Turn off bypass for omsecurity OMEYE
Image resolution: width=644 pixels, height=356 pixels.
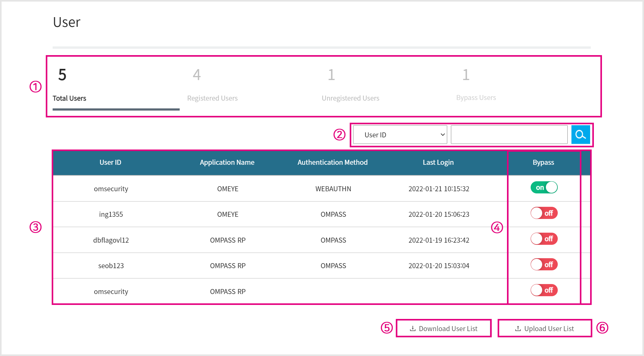[544, 187]
